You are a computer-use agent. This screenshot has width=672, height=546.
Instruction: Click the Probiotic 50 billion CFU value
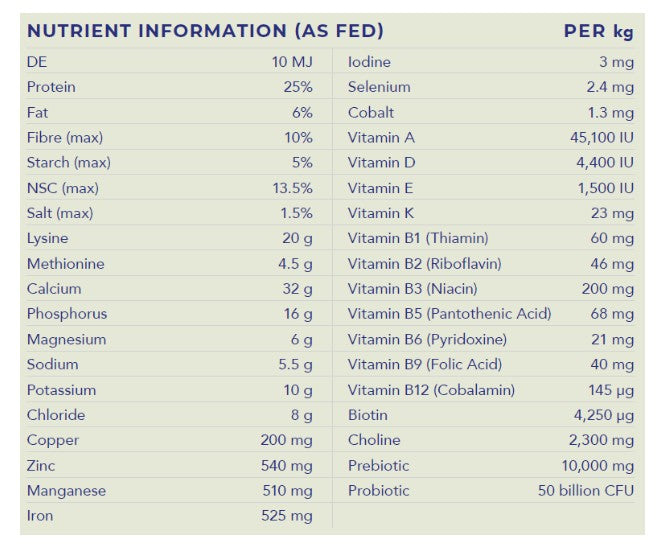(585, 490)
